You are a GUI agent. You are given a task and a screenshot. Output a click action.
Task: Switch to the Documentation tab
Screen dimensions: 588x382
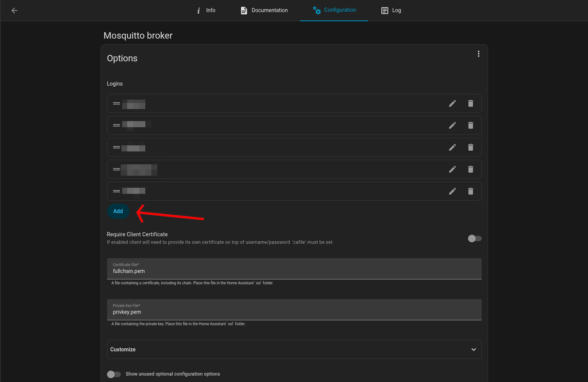(264, 10)
